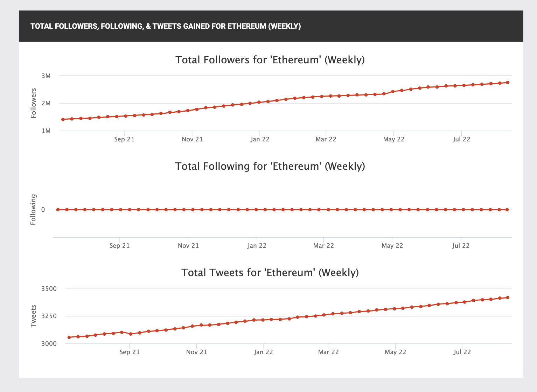
Task: Click the '3M' label on Followers y-axis
Action: coord(46,76)
